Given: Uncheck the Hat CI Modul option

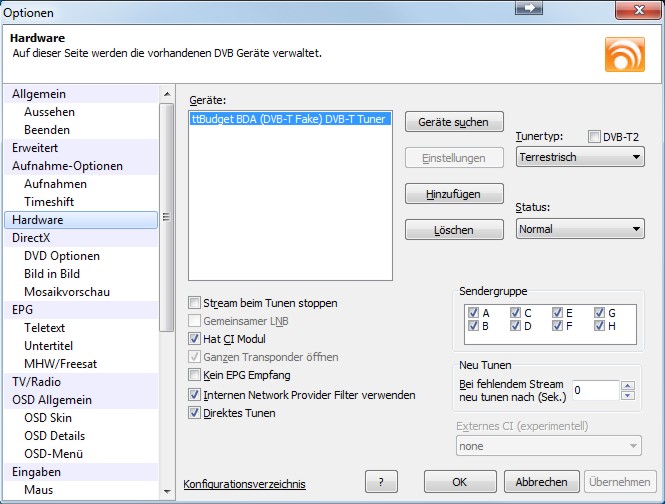Looking at the screenshot, I should 194,339.
